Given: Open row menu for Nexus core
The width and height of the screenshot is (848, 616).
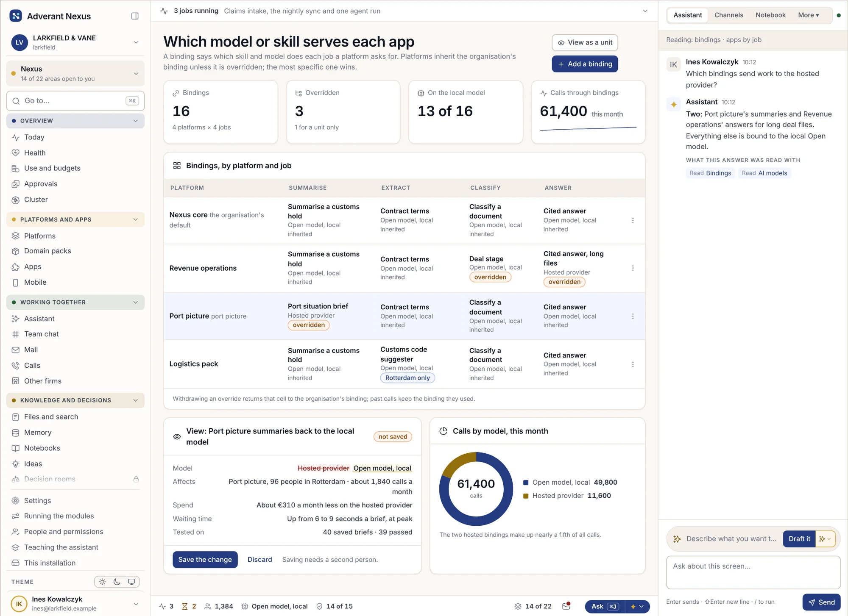Looking at the screenshot, I should (633, 220).
